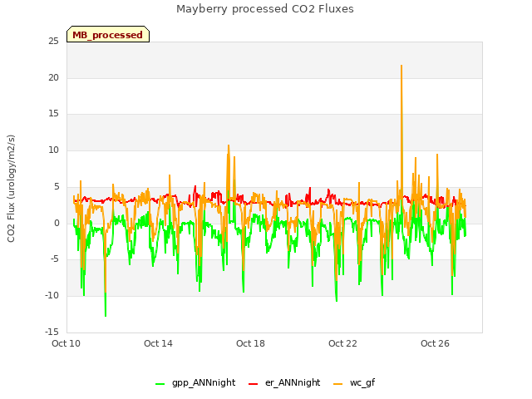The height and width of the screenshot is (399, 532).
Task: Click the lowest green gpp_ANNnight dip point
Action: click(106, 316)
